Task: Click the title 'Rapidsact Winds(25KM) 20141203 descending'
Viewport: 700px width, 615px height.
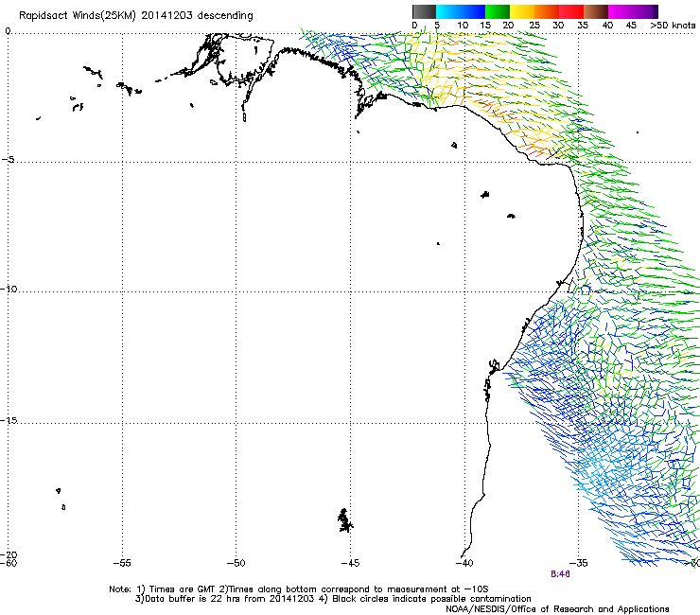Action: tap(135, 15)
